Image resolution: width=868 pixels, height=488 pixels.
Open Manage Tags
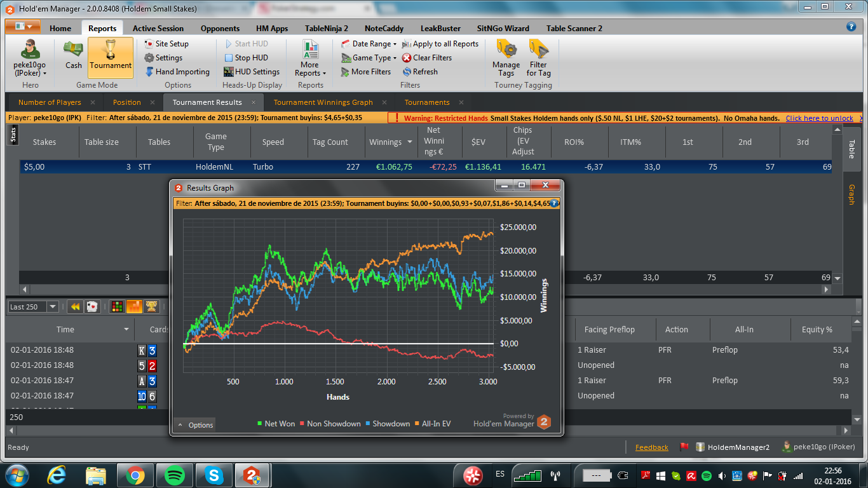506,58
